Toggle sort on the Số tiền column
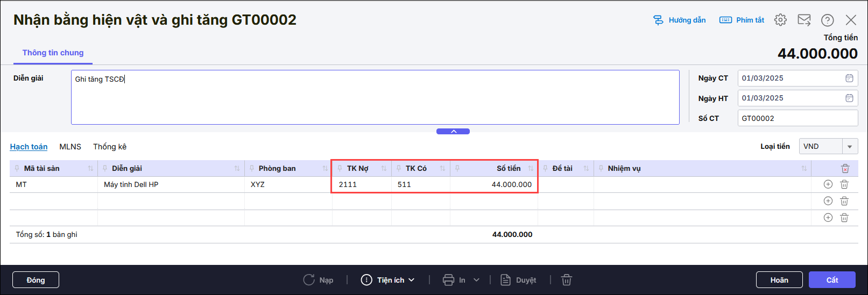This screenshot has height=295, width=868. pos(531,169)
